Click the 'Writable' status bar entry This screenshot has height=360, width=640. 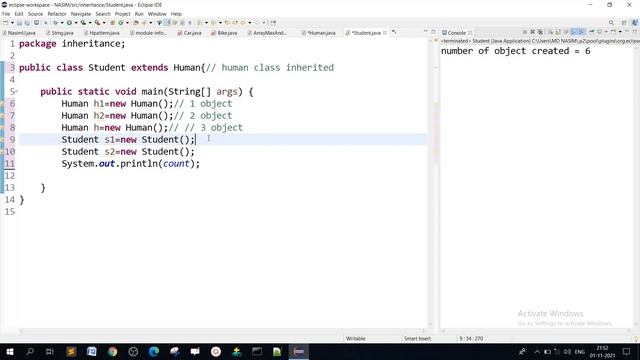[356, 338]
